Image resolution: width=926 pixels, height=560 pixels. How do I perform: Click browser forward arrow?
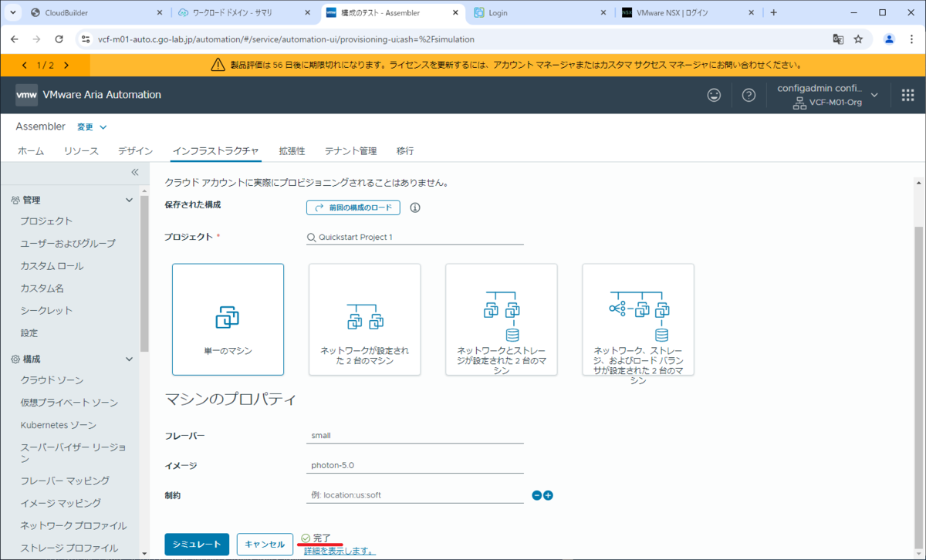tap(36, 39)
